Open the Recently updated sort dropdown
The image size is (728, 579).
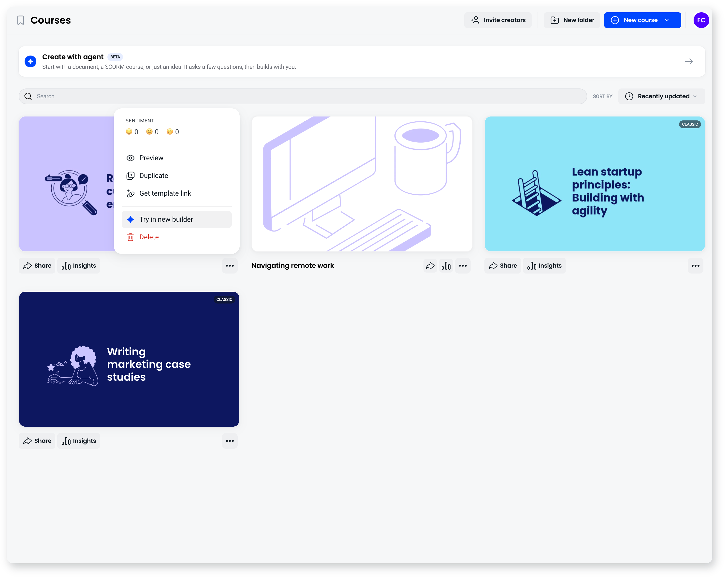click(x=661, y=96)
